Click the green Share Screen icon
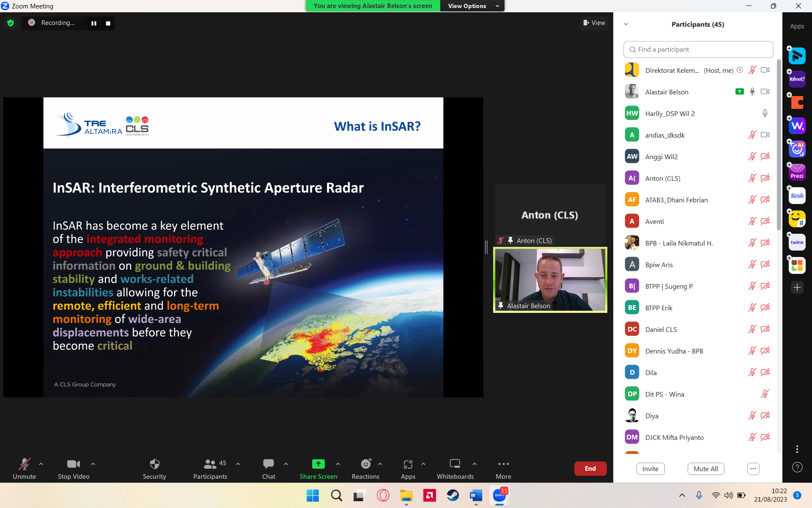 [x=318, y=464]
